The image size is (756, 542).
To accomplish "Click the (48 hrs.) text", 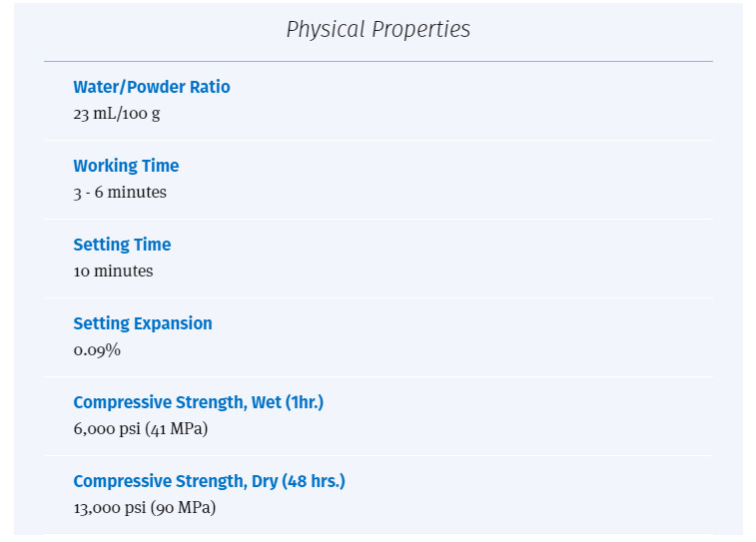I will (314, 481).
